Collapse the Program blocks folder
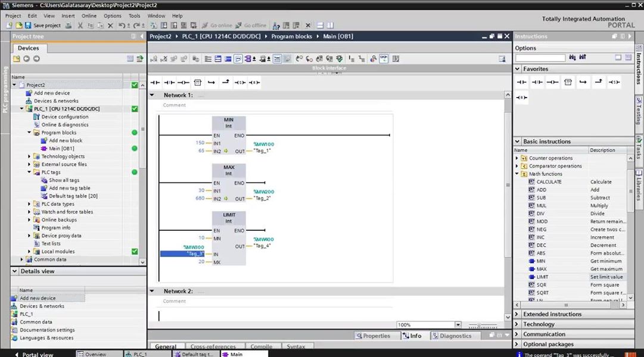Viewport: 644px width, 357px height. click(x=29, y=133)
